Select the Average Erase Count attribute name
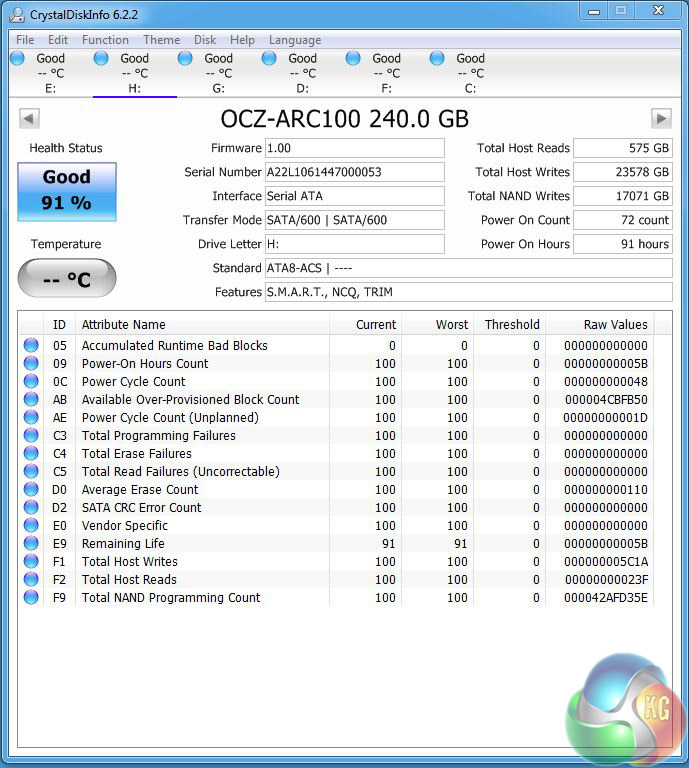The image size is (689, 768). pos(140,490)
